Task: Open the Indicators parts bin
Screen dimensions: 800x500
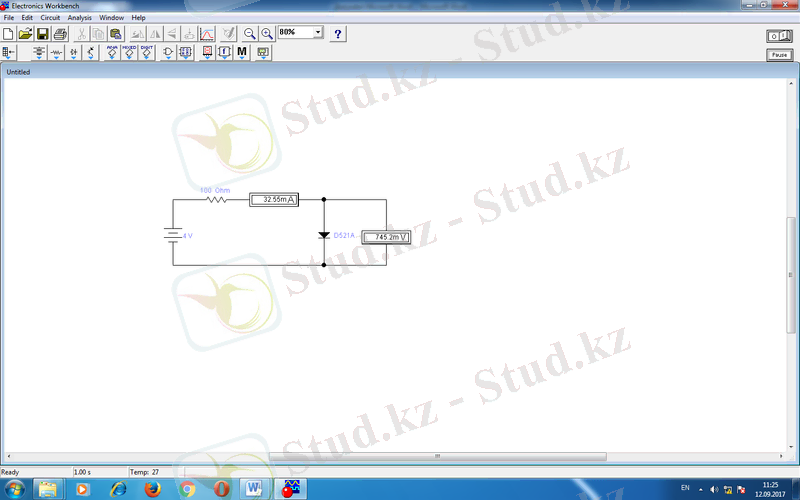Action: tap(207, 52)
